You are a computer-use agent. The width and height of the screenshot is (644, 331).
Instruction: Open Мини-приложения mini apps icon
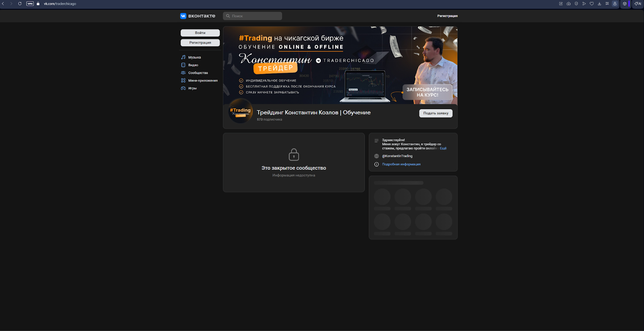[x=183, y=81]
